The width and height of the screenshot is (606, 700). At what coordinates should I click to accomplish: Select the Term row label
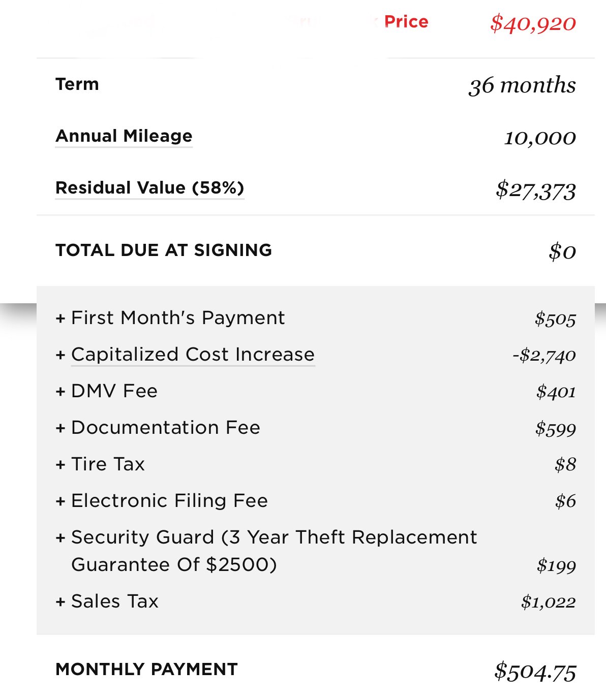point(77,84)
